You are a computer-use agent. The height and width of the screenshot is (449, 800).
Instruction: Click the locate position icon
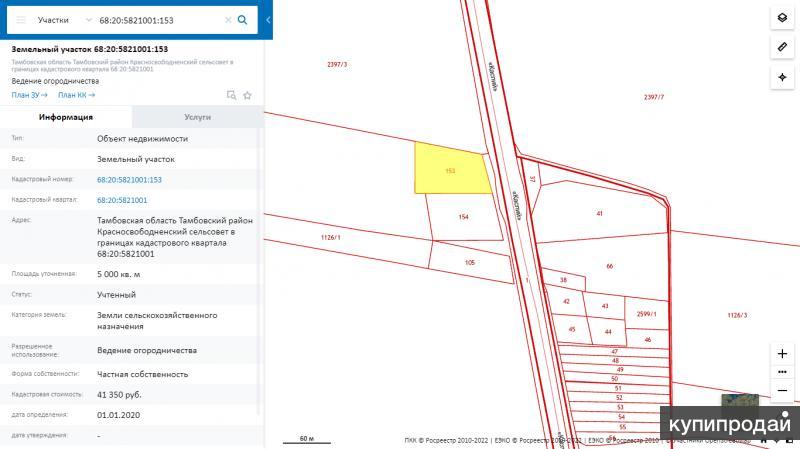tap(781, 77)
